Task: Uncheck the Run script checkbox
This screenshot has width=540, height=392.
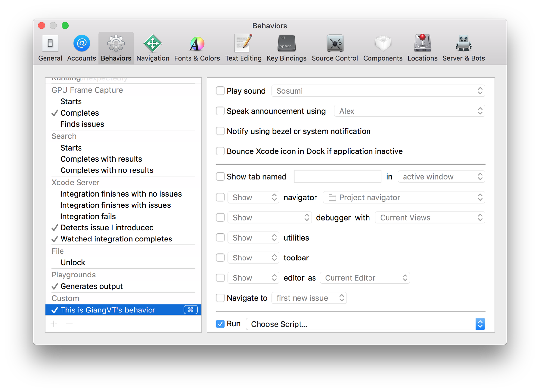Action: [220, 324]
